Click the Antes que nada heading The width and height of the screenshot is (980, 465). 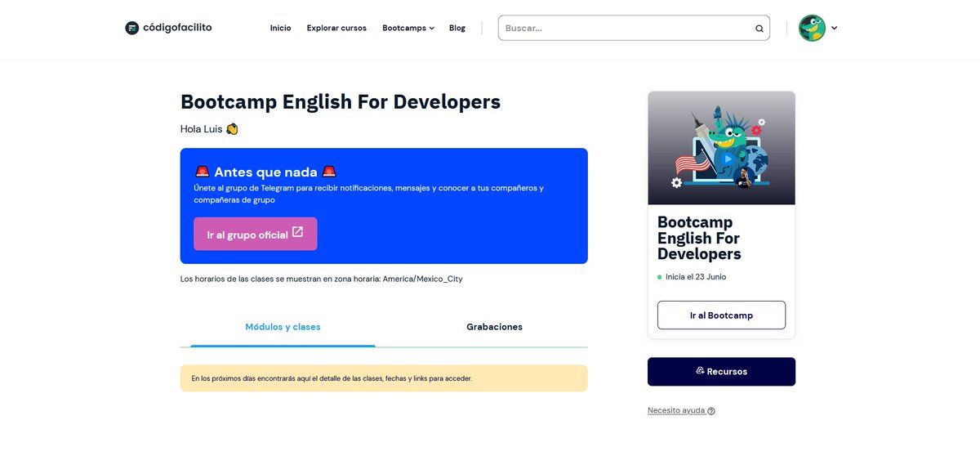[x=265, y=172]
